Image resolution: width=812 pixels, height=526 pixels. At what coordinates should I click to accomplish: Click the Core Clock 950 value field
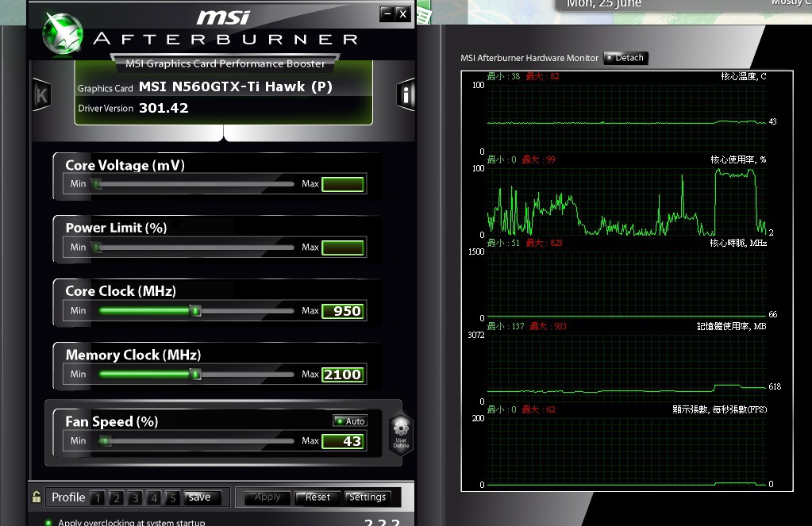tap(343, 311)
